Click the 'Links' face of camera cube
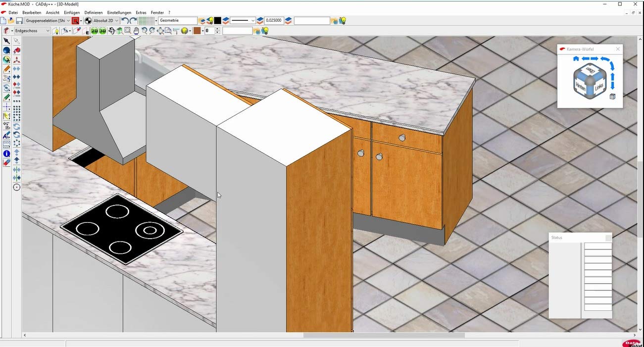Screen dimensions: 644x347 599,87
